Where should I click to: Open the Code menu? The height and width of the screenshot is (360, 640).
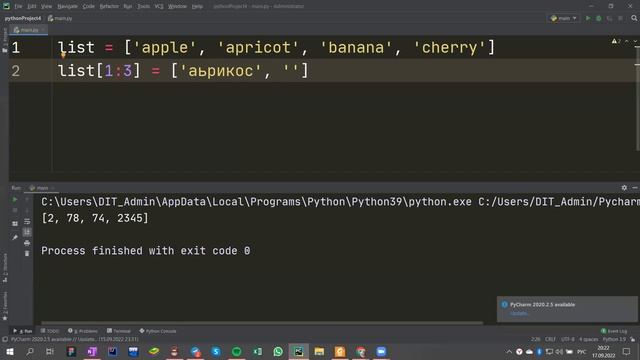88,6
